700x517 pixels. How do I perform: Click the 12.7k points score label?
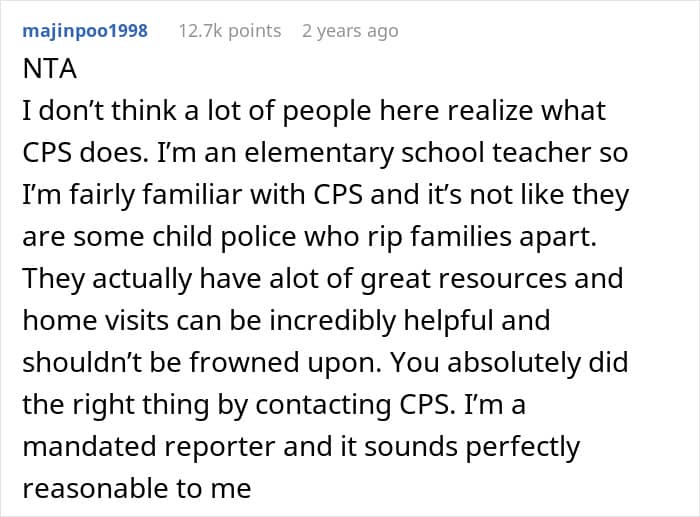[x=230, y=31]
